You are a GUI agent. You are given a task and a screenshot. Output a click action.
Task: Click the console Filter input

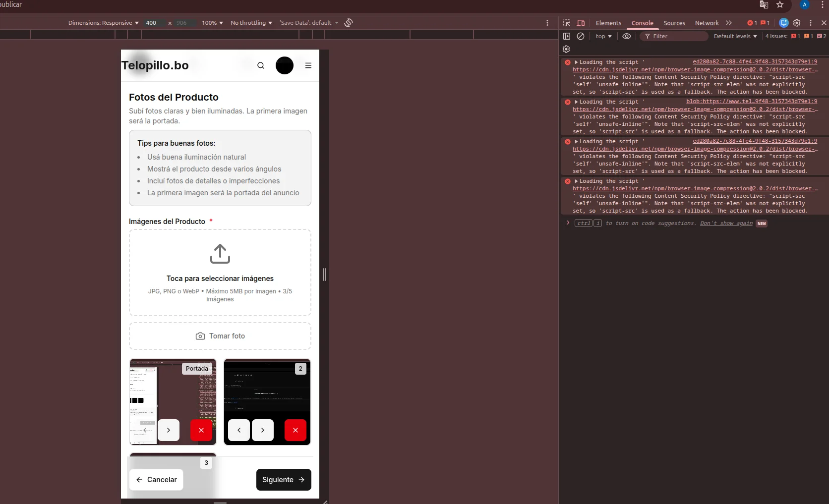coord(674,36)
